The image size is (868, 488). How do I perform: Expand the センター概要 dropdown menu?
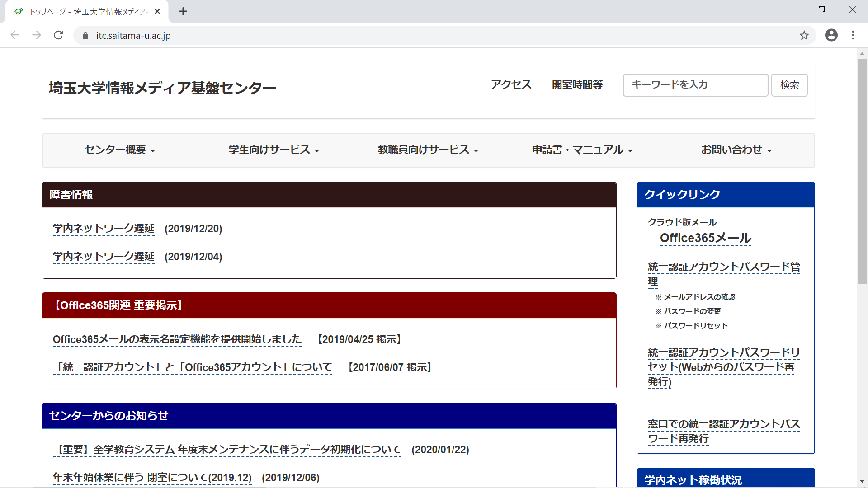[x=120, y=150]
